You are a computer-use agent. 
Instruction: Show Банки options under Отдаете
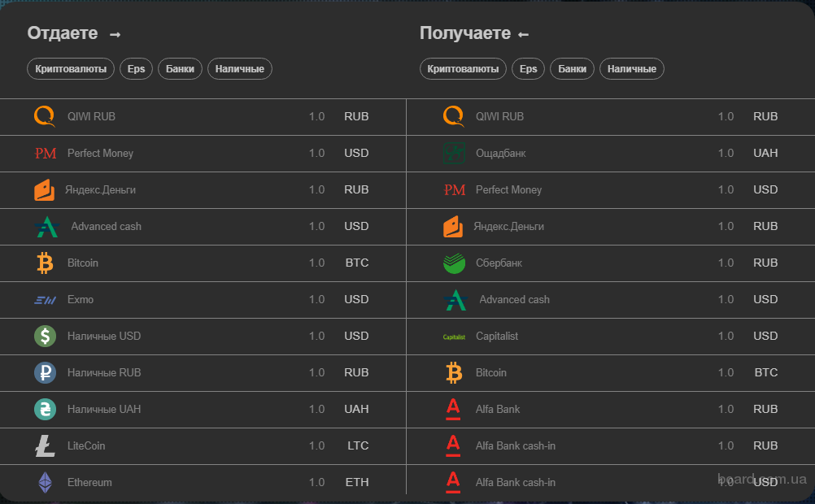coord(180,68)
